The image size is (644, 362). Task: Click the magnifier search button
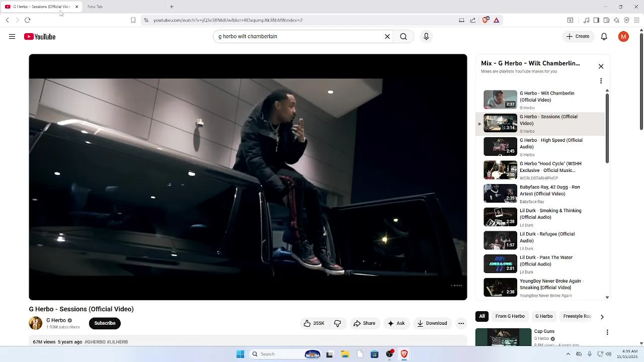[404, 37]
